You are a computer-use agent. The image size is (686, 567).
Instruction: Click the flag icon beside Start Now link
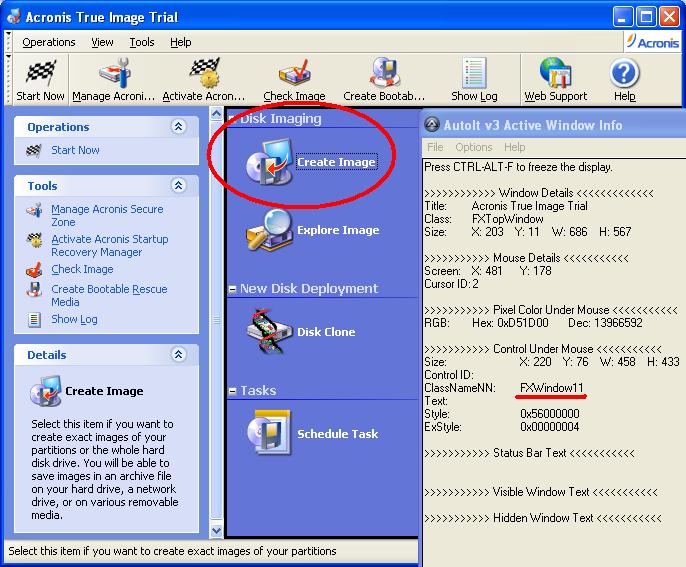[34, 150]
